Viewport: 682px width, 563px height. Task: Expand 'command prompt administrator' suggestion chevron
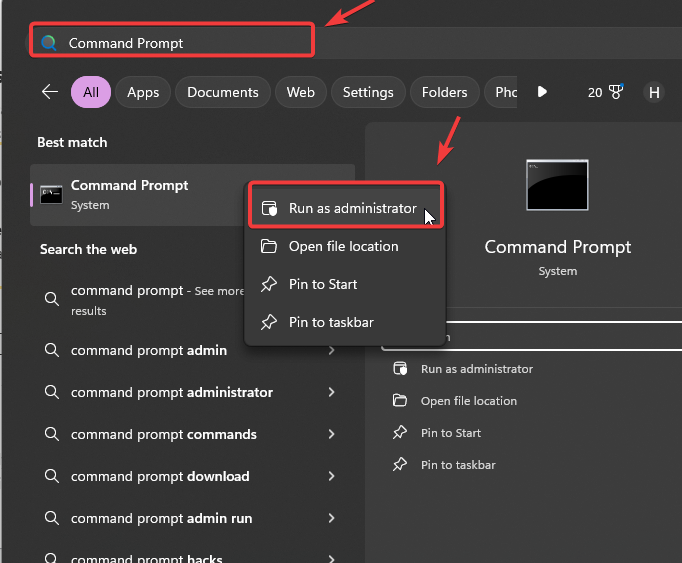[331, 393]
